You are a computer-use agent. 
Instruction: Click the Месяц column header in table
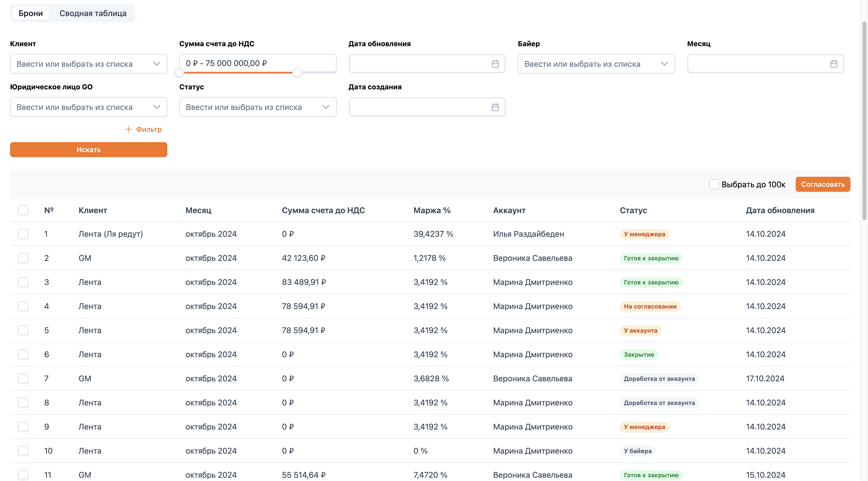tap(198, 210)
